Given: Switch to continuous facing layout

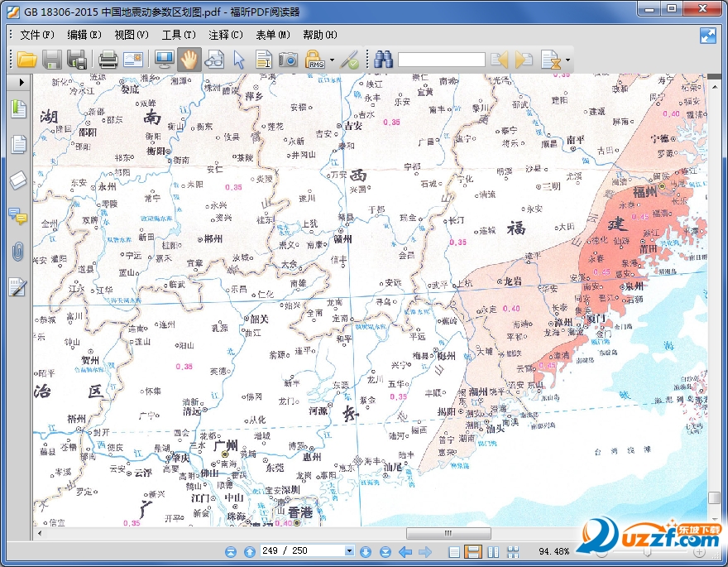Looking at the screenshot, I should coord(513,551).
